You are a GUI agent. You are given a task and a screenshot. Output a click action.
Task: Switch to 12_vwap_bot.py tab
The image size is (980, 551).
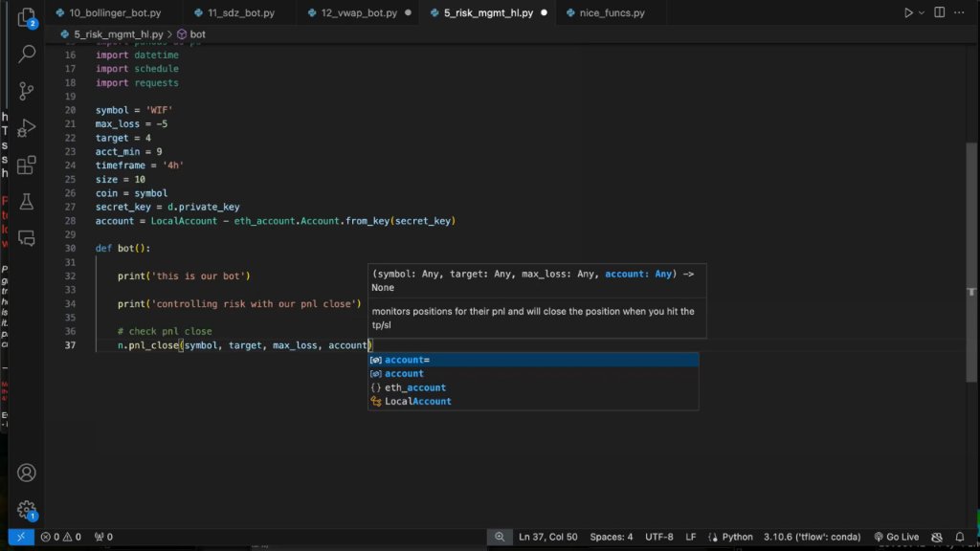(358, 12)
